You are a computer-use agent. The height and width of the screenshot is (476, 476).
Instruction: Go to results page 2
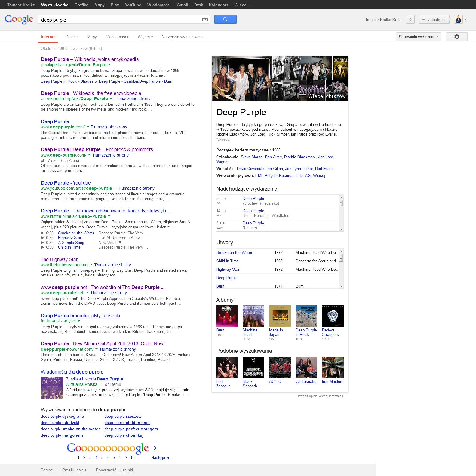(x=84, y=458)
